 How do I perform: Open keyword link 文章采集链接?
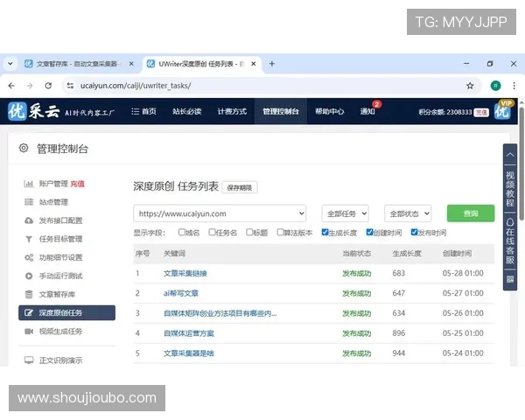point(185,273)
